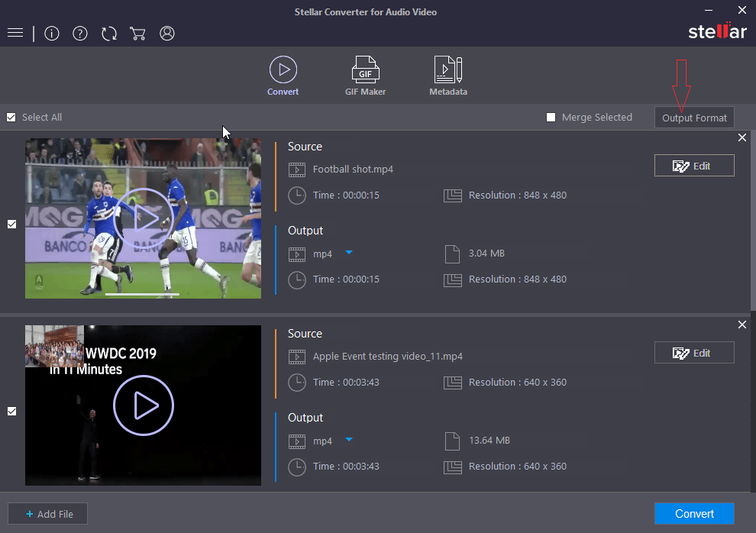Click Apple Event output resolution icon

(x=453, y=467)
